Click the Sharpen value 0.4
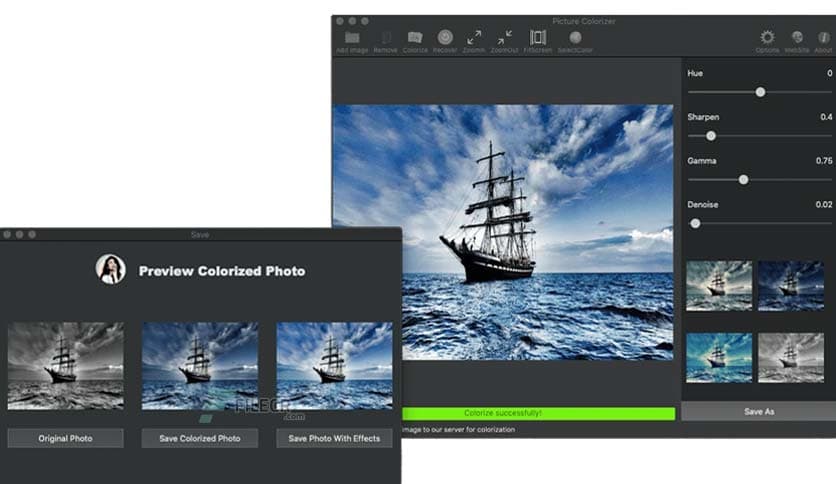This screenshot has width=836, height=484. tap(826, 117)
